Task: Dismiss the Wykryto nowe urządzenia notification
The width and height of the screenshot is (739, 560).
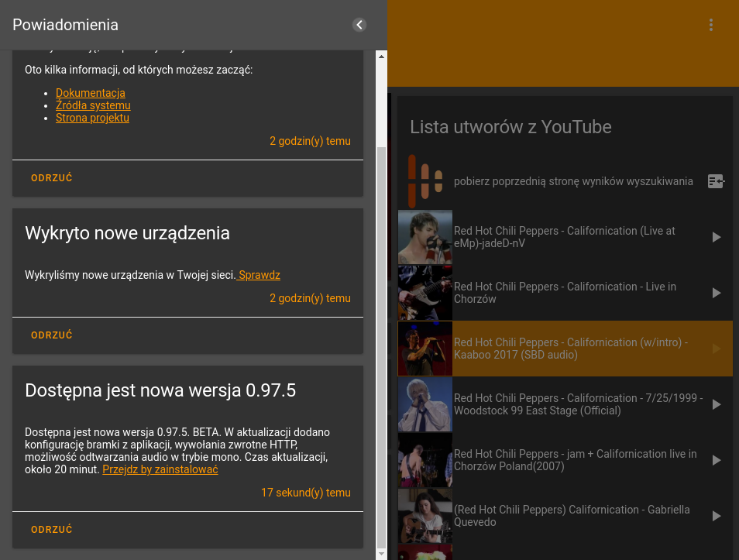Action: click(x=52, y=335)
